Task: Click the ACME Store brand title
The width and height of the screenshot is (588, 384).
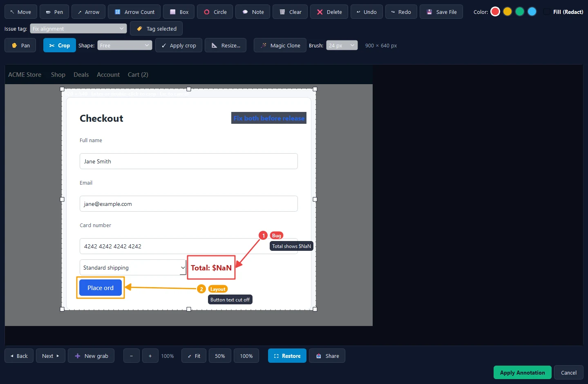Action: point(25,75)
